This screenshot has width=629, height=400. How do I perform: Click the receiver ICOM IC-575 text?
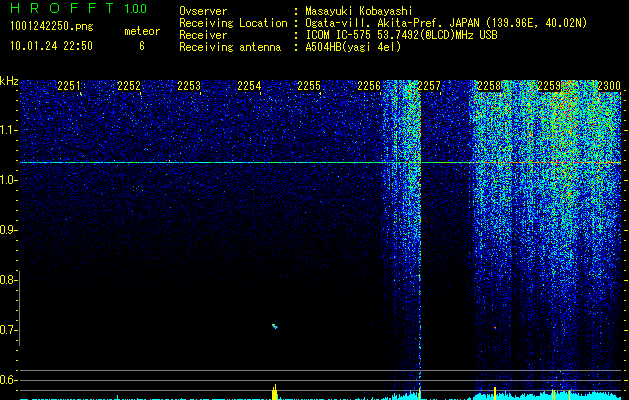[x=401, y=35]
